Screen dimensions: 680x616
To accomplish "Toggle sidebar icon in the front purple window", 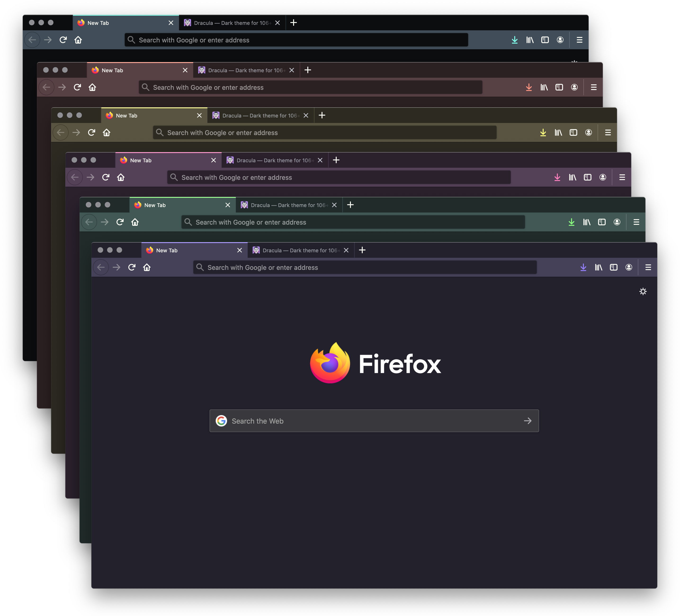I will click(x=613, y=267).
